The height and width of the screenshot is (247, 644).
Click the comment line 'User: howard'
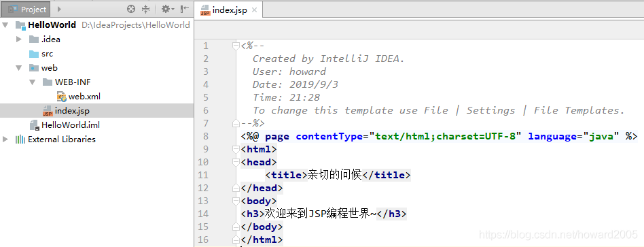pos(289,71)
